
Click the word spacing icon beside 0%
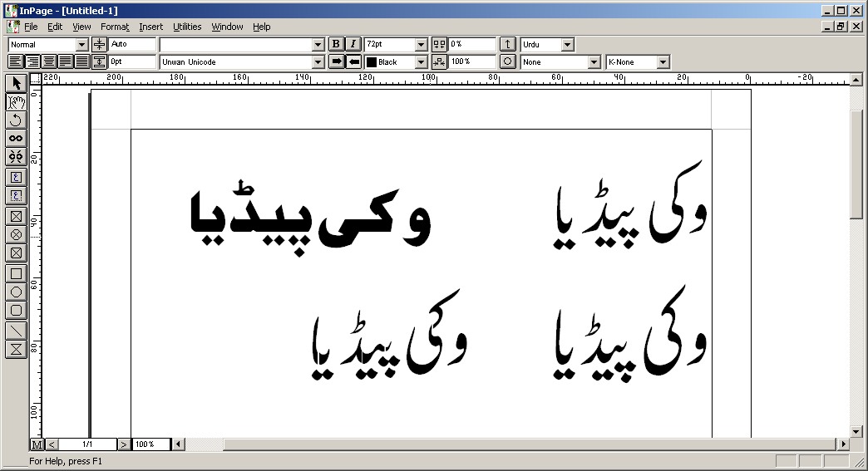tap(439, 44)
